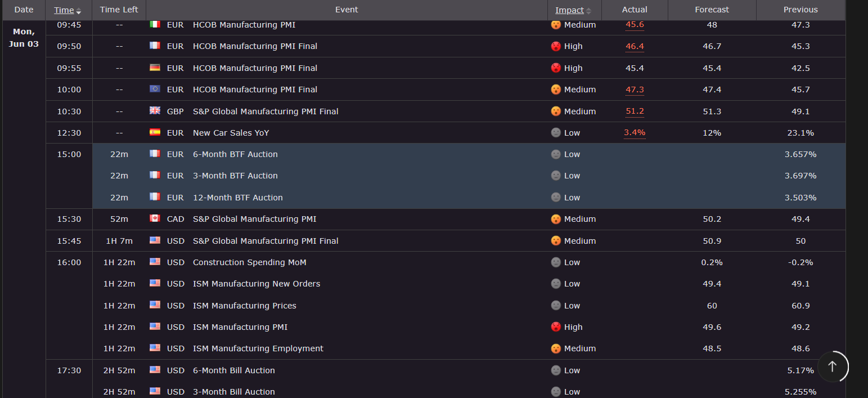Click the French flag beside 6-Month BTF Auction
The image size is (868, 398).
[155, 154]
